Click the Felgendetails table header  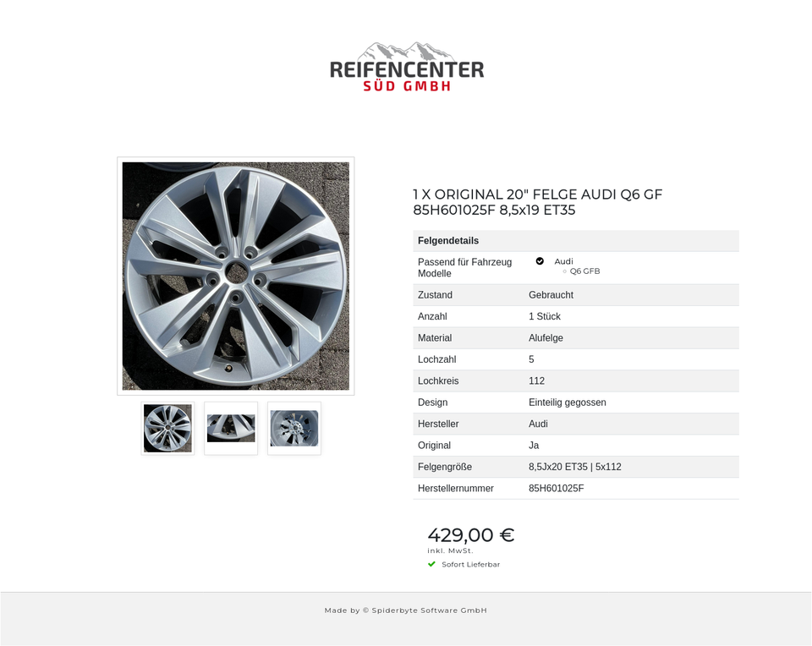click(x=576, y=241)
